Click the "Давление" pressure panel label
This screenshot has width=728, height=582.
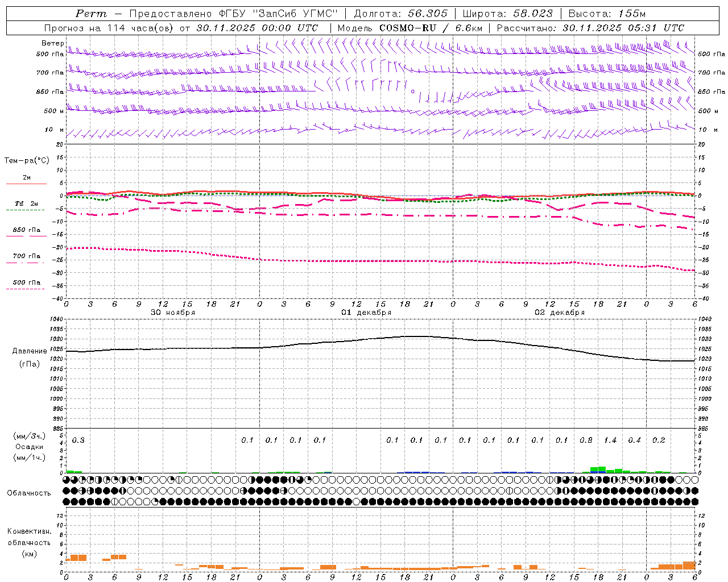(30, 351)
